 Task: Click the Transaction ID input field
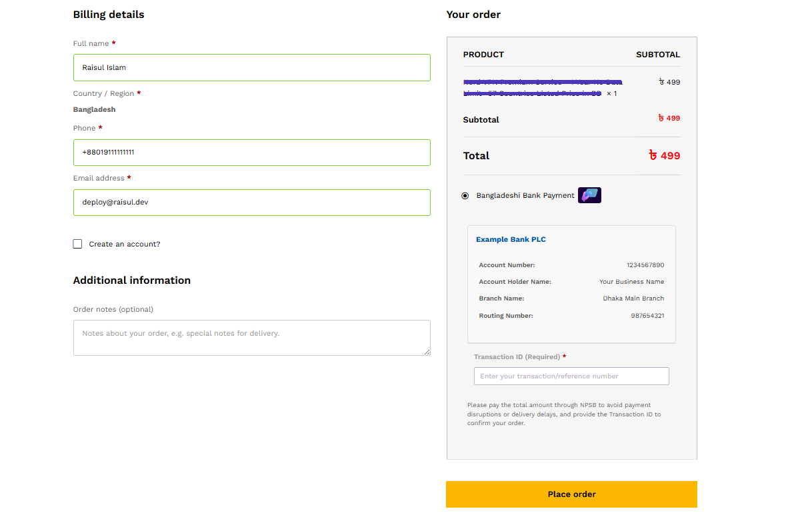(571, 376)
